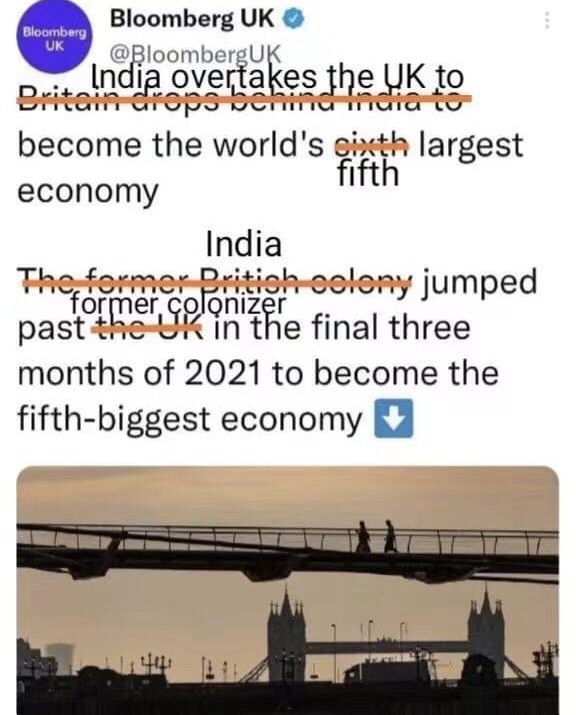Open the tweet's bridge photo

pyautogui.click(x=288, y=591)
